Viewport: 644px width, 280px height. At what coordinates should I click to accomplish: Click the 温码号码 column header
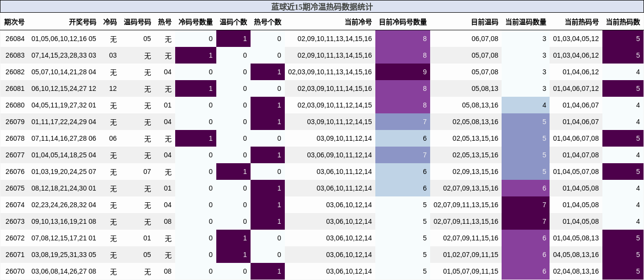click(x=138, y=22)
